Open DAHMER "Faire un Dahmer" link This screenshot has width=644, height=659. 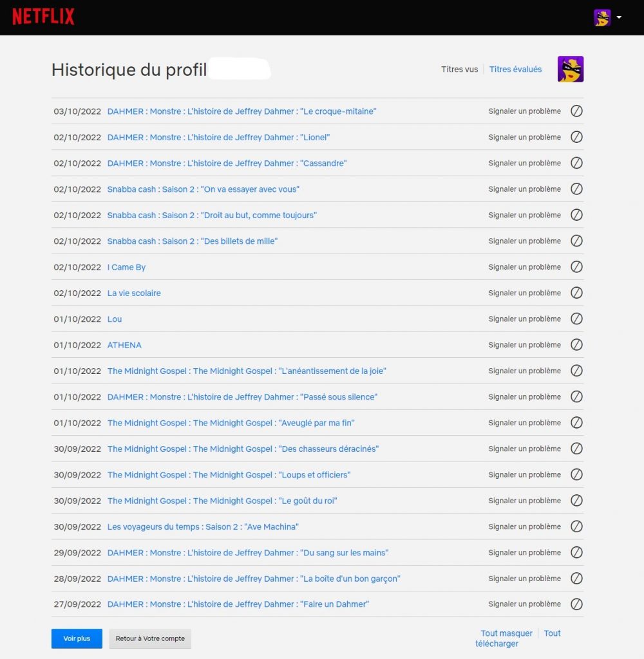coord(238,604)
